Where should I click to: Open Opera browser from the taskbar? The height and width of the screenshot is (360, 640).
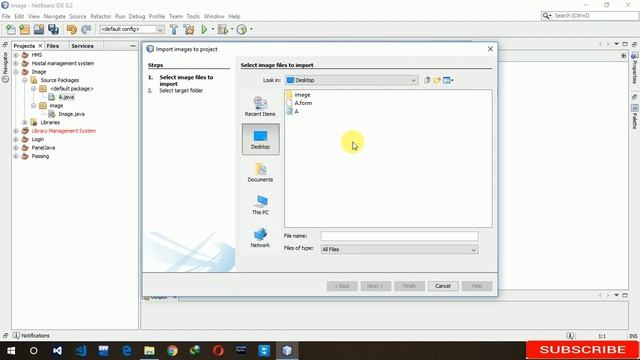click(x=218, y=351)
